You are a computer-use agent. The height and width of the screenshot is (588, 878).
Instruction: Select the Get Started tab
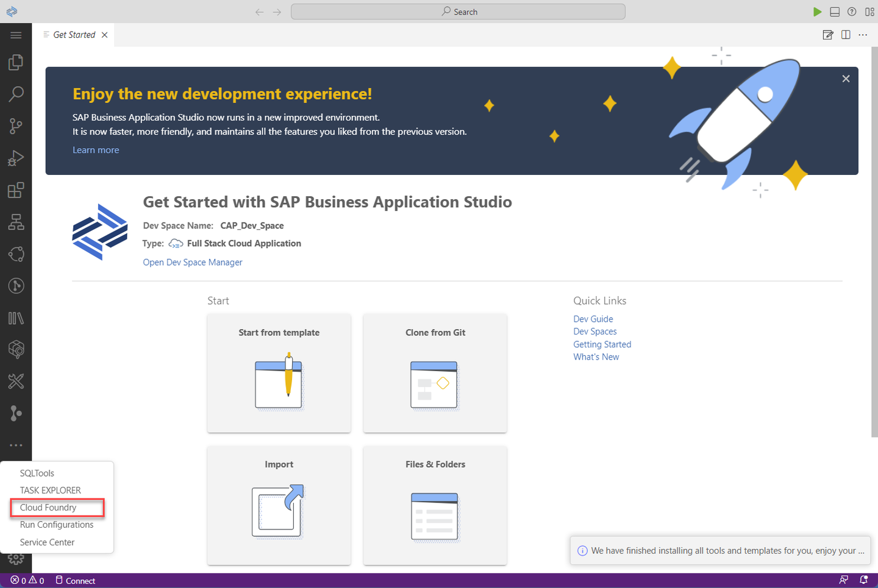point(73,35)
